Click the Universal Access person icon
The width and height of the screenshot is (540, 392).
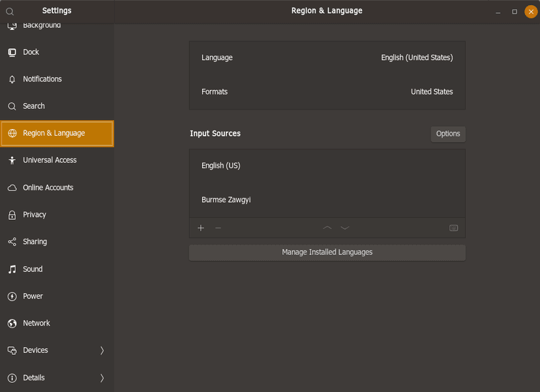click(x=12, y=160)
